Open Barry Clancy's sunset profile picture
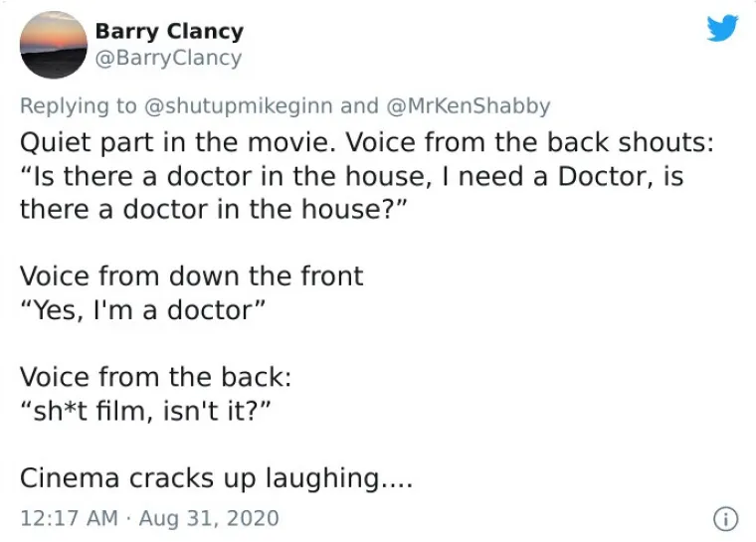Screen dimensions: 756x542 tap(54, 45)
